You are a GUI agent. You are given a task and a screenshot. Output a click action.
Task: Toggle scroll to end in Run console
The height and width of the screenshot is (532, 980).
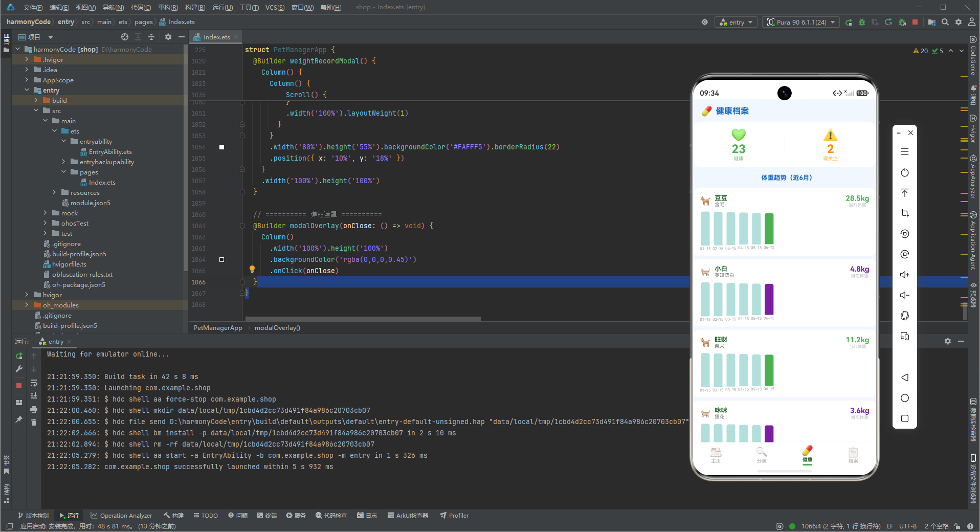[x=34, y=395]
